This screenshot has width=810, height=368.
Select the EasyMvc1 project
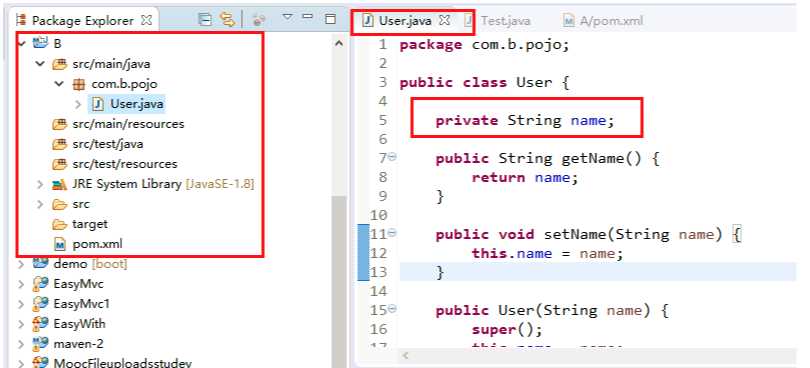[82, 304]
